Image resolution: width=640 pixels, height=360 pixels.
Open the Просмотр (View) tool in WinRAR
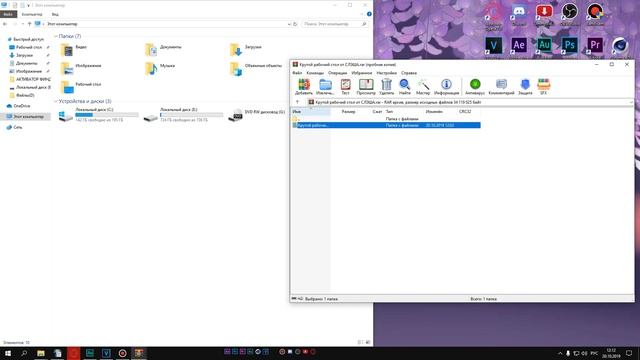pyautogui.click(x=366, y=87)
